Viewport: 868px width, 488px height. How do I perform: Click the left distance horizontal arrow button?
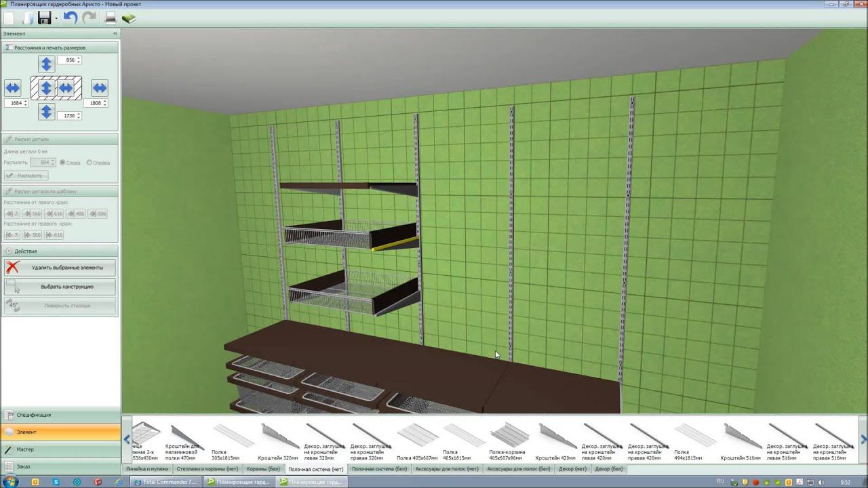point(13,87)
